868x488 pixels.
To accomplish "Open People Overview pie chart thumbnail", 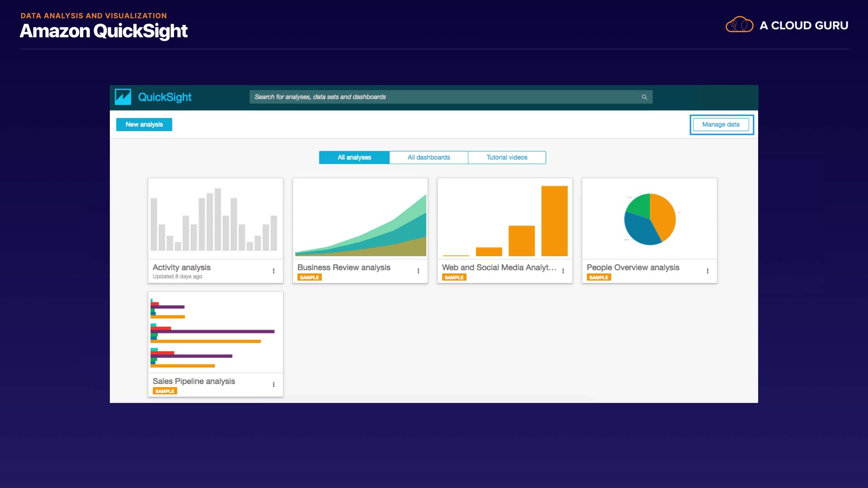I will [650, 219].
